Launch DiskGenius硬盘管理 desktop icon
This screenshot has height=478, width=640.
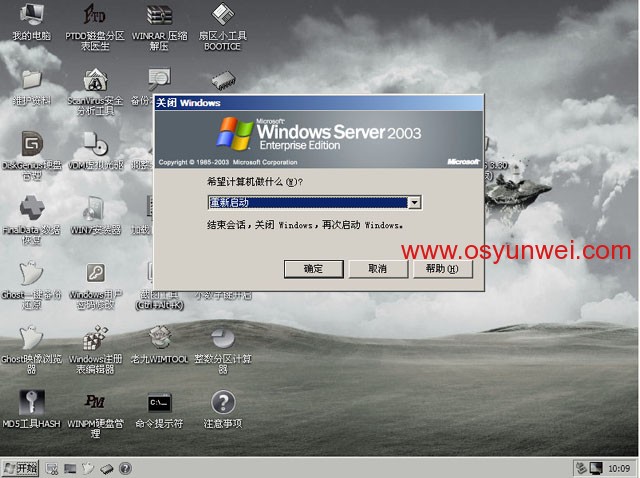tap(31, 156)
